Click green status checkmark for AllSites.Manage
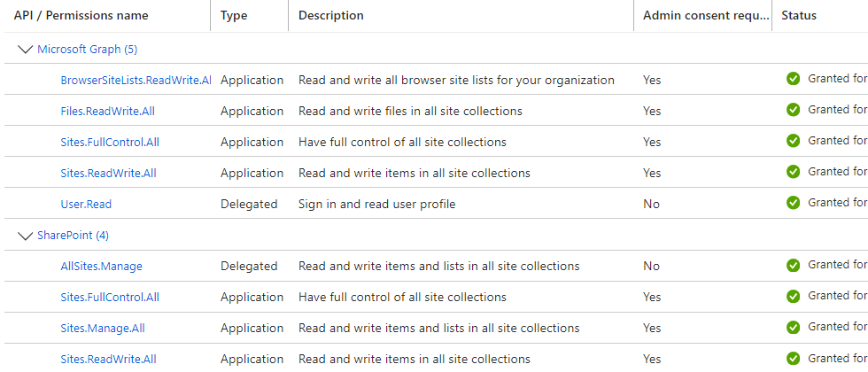The width and height of the screenshot is (868, 372). coord(793,265)
